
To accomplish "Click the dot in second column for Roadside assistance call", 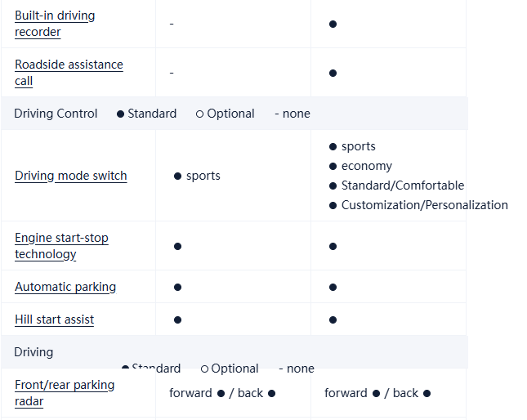I will 333,73.
